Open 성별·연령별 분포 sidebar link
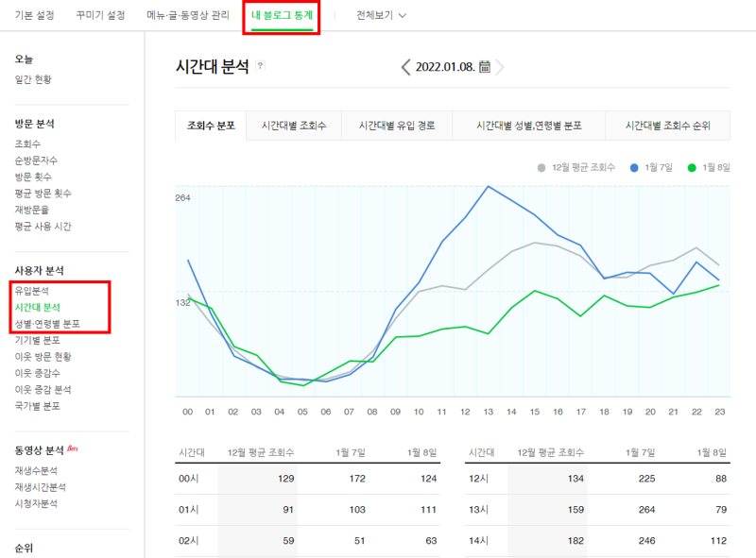The image size is (756, 558). pyautogui.click(x=47, y=323)
